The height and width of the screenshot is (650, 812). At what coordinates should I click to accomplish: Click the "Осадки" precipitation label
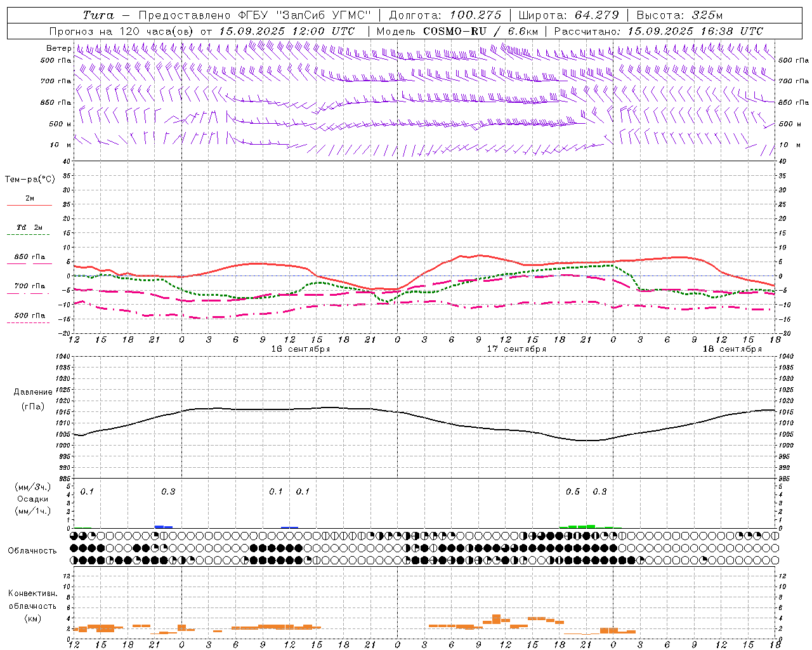(33, 499)
